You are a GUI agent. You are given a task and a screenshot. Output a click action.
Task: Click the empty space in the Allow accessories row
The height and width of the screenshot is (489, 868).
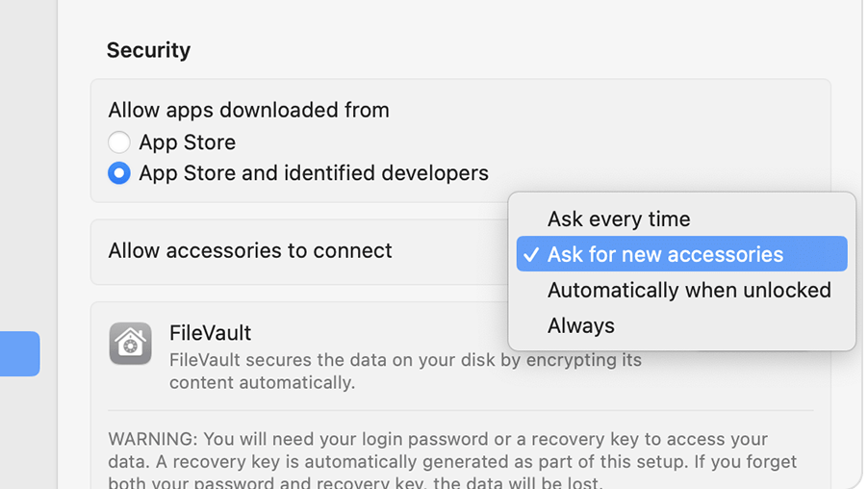[x=449, y=251]
